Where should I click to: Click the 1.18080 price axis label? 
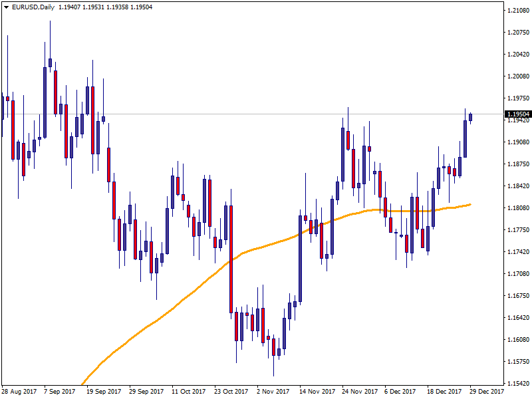tap(517, 208)
